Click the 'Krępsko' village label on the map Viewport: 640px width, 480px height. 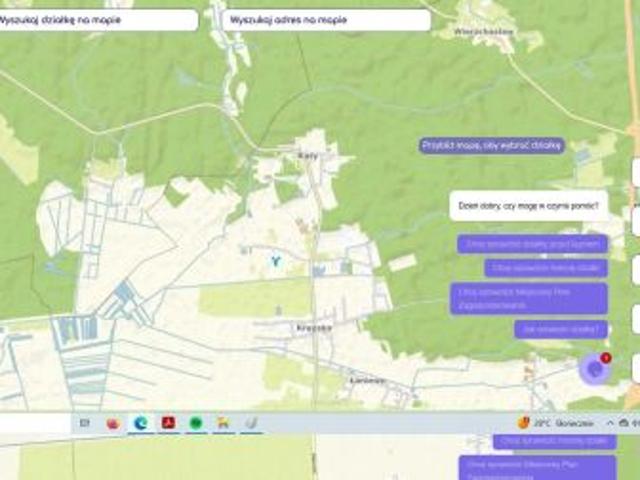(x=314, y=328)
